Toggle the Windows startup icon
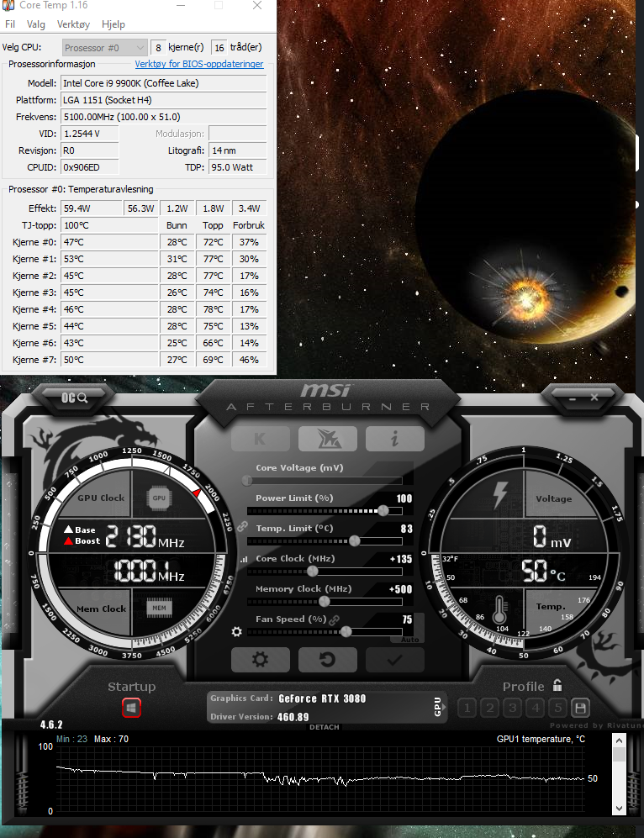The height and width of the screenshot is (838, 644). point(131,708)
